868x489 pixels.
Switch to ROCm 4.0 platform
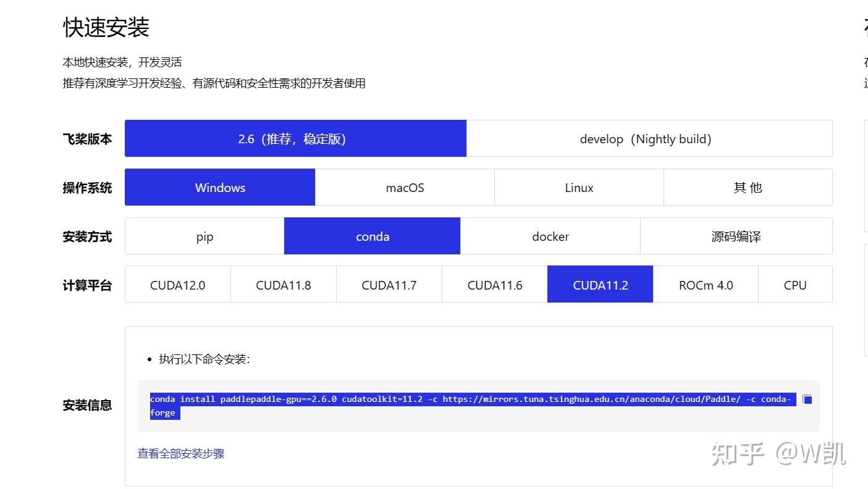[706, 285]
